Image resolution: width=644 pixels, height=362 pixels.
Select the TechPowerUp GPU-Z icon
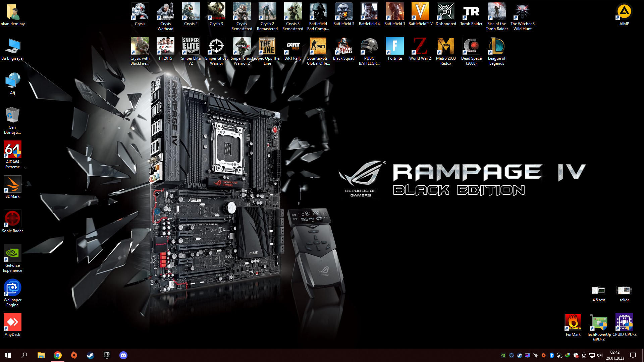tap(598, 322)
